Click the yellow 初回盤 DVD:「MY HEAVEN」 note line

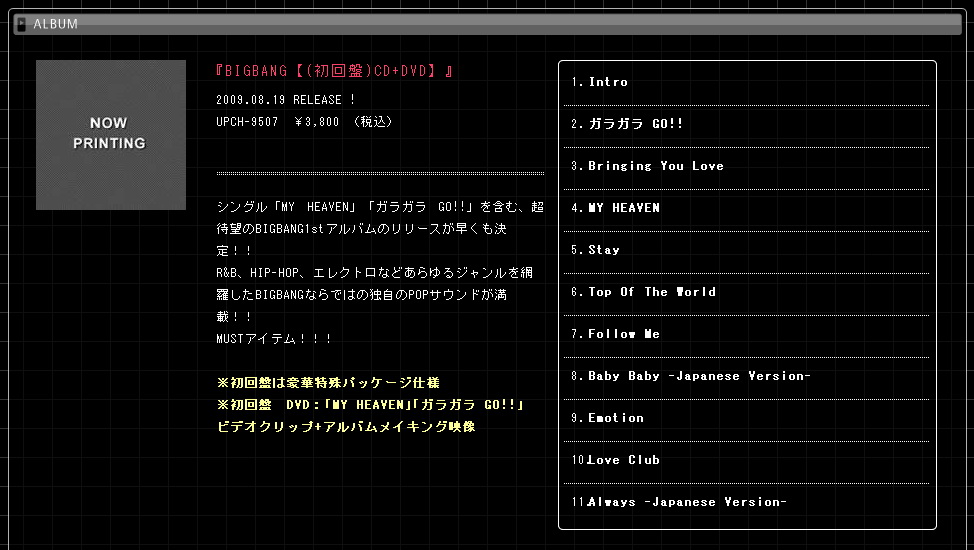point(370,405)
